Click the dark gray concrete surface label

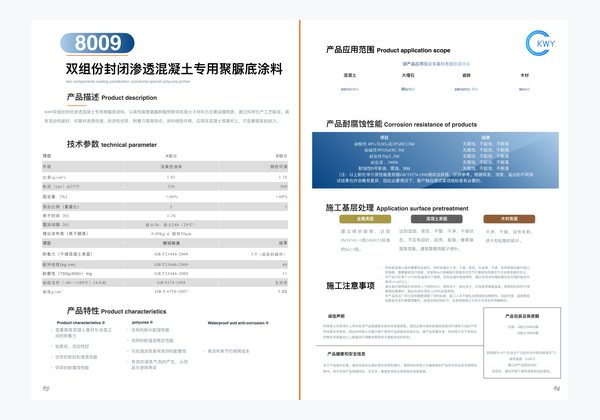tap(437, 219)
